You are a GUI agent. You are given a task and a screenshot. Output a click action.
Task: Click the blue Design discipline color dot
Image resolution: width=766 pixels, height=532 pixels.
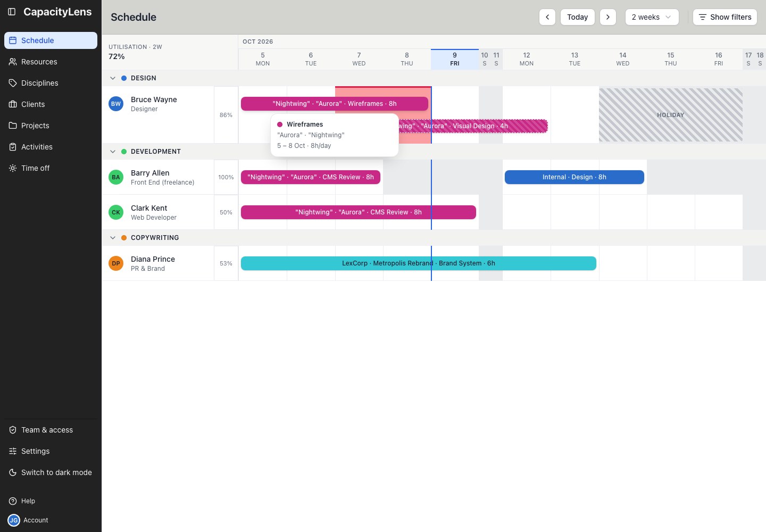coord(124,78)
